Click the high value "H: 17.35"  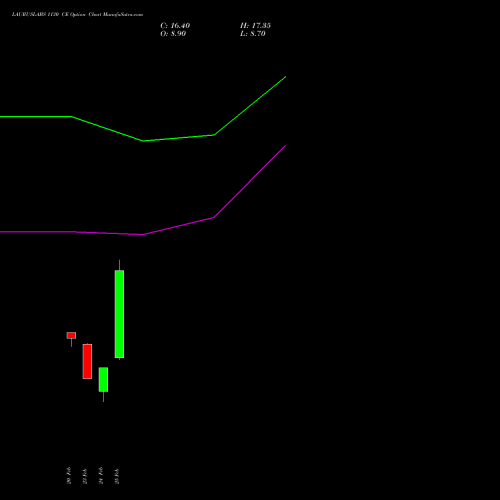(x=255, y=26)
